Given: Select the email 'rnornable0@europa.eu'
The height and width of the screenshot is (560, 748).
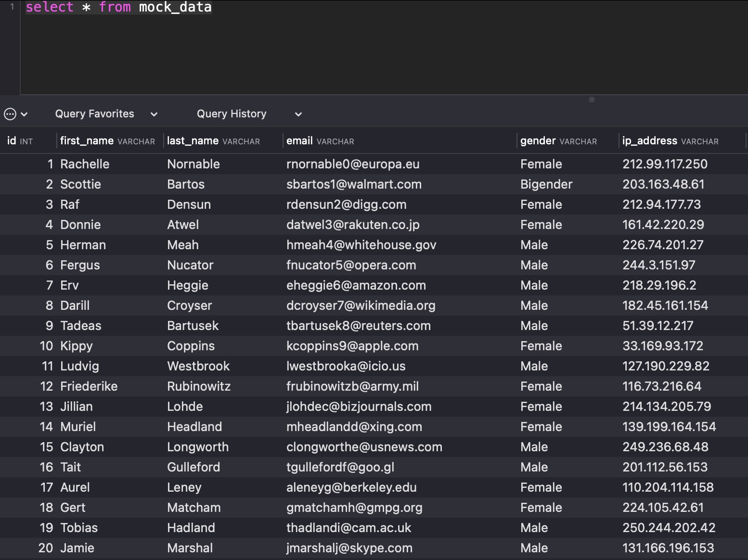Looking at the screenshot, I should click(353, 164).
